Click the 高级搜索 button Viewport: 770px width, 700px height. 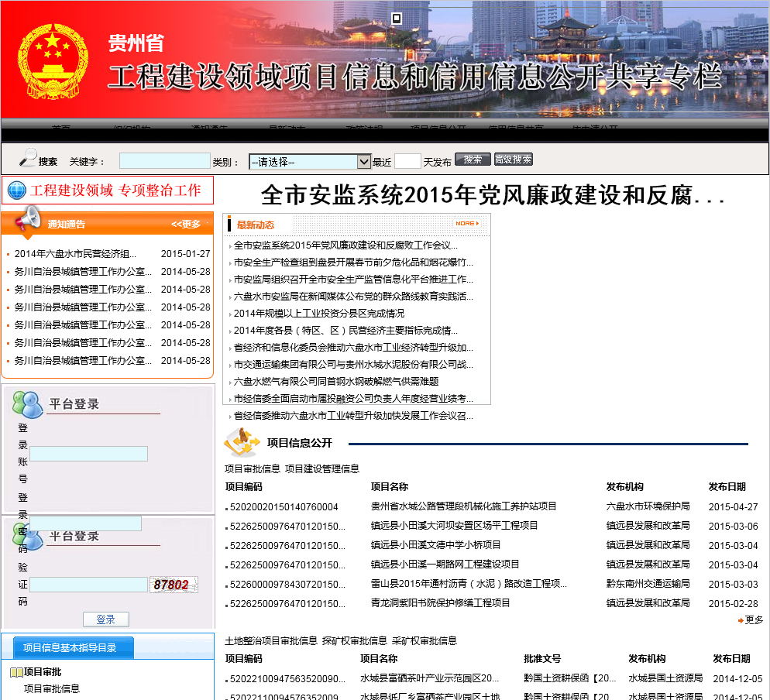tap(513, 160)
